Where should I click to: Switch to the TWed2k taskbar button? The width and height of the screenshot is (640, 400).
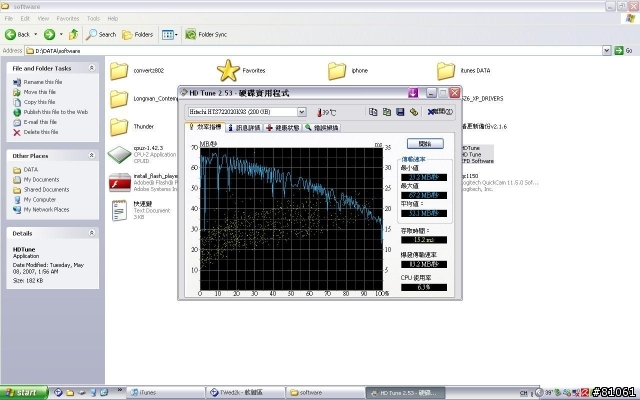[x=244, y=393]
